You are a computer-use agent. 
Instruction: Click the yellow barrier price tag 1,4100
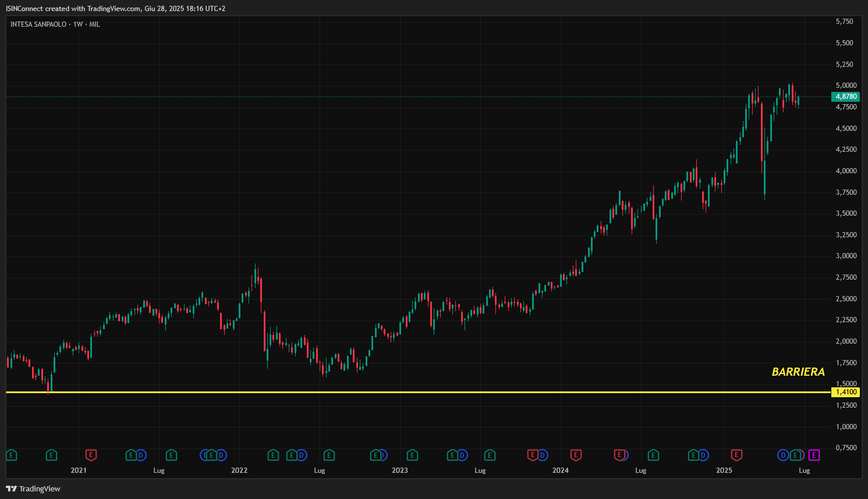(x=846, y=392)
